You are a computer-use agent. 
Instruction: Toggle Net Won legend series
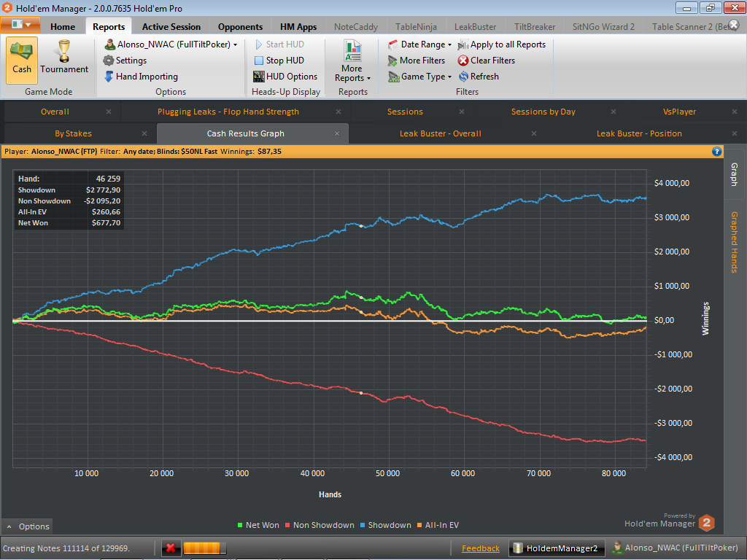[x=258, y=525]
